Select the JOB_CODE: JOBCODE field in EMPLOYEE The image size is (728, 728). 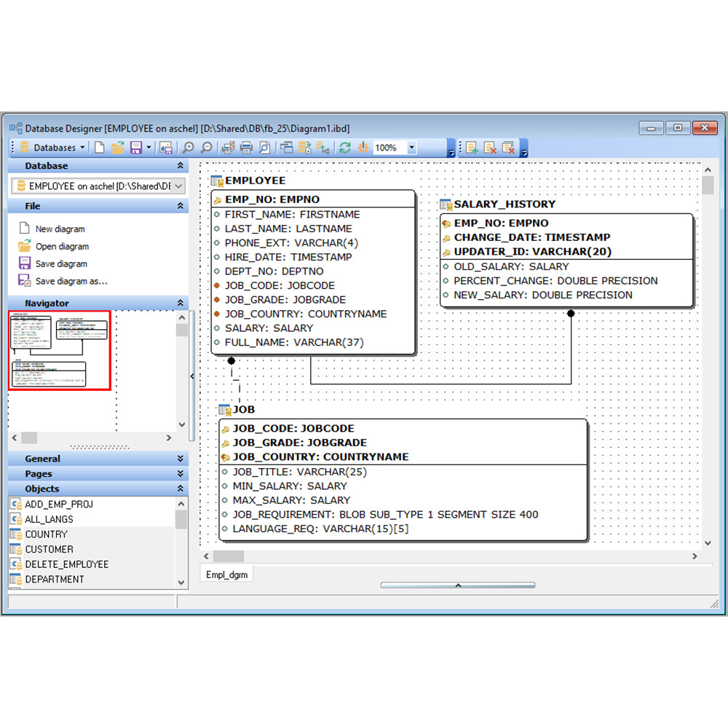coord(280,285)
